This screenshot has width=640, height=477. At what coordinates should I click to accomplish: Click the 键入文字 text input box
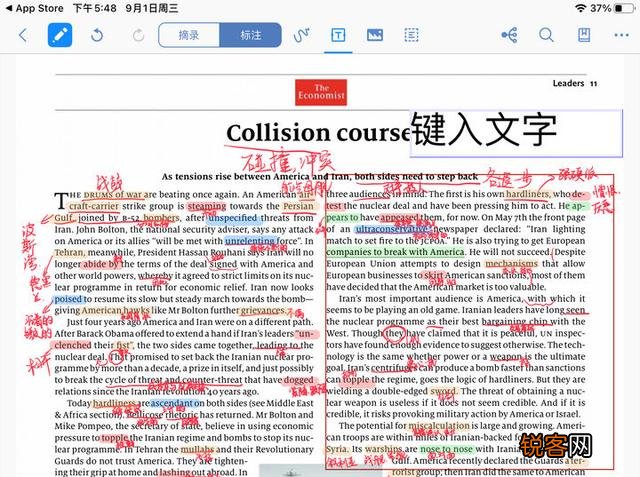(x=516, y=133)
